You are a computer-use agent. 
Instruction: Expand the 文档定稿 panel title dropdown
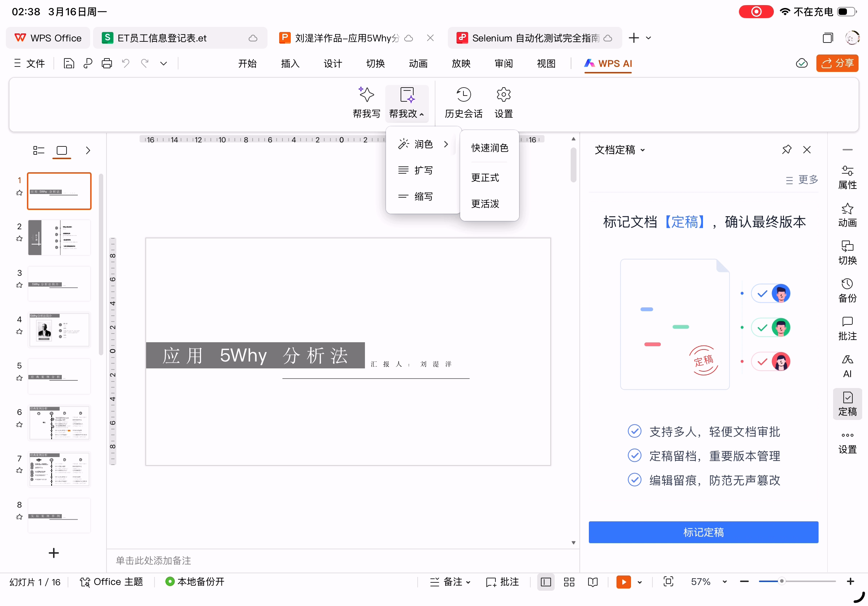click(643, 150)
